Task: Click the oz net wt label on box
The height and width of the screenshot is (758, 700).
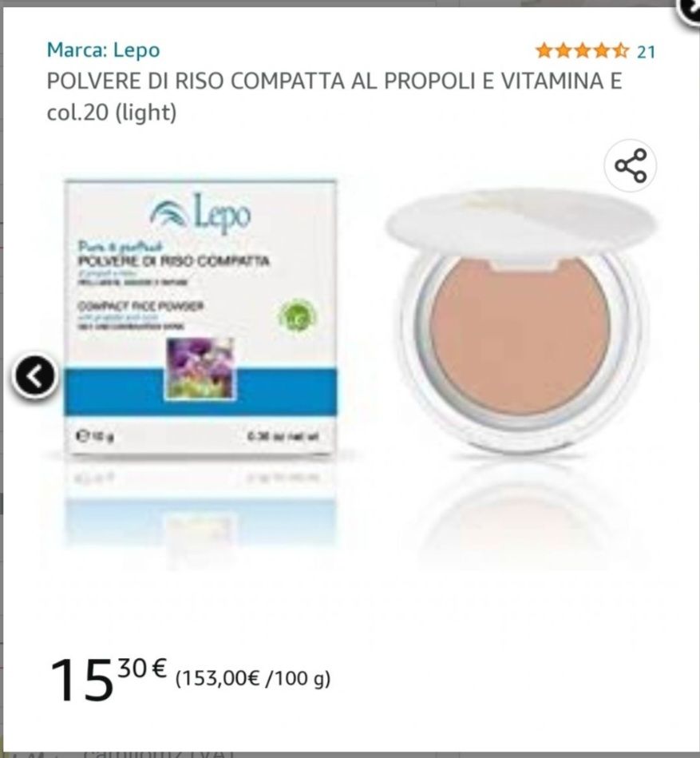Action: pyautogui.click(x=283, y=436)
